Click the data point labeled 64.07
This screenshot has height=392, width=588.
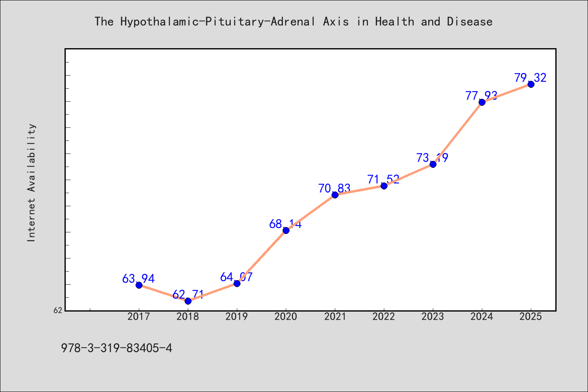pos(237,283)
